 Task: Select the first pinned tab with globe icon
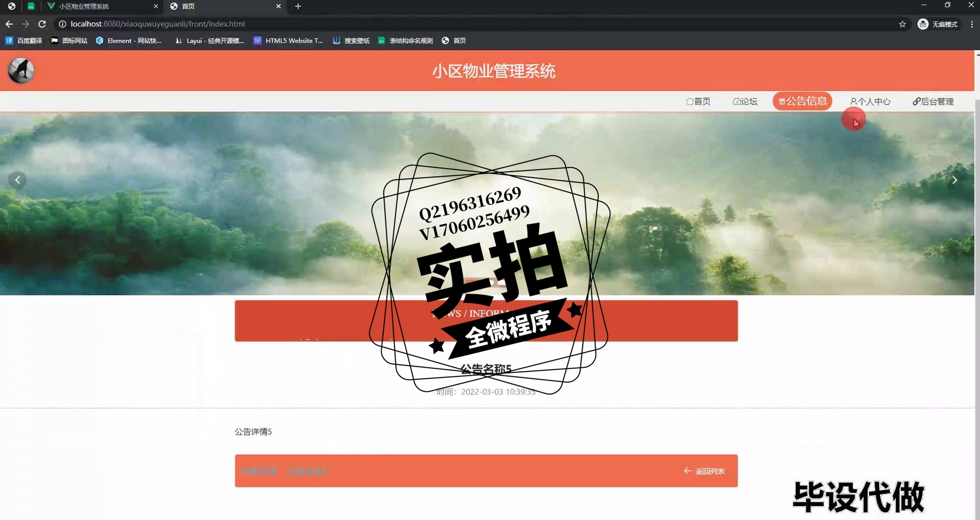click(x=11, y=6)
